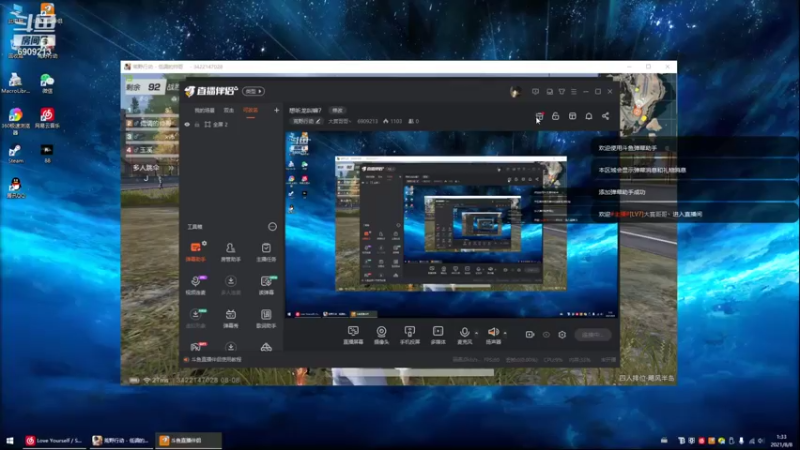The width and height of the screenshot is (800, 450).
Task: Click the small gear on 弹幕助手 icon
Action: 204,243
